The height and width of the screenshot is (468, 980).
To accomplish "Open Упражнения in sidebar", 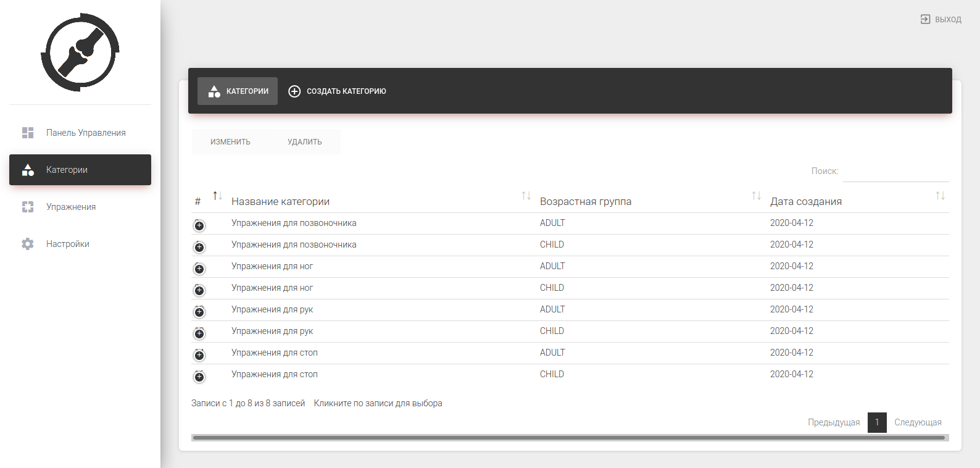I will tap(80, 207).
